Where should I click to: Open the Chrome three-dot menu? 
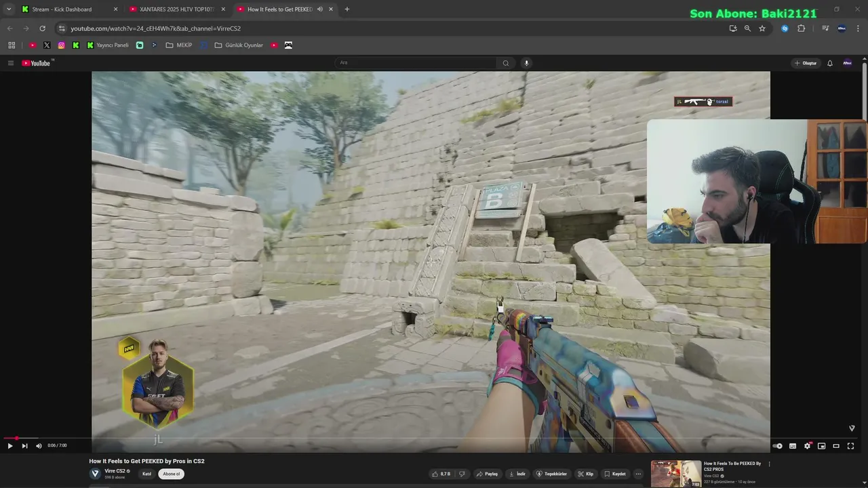coord(859,28)
